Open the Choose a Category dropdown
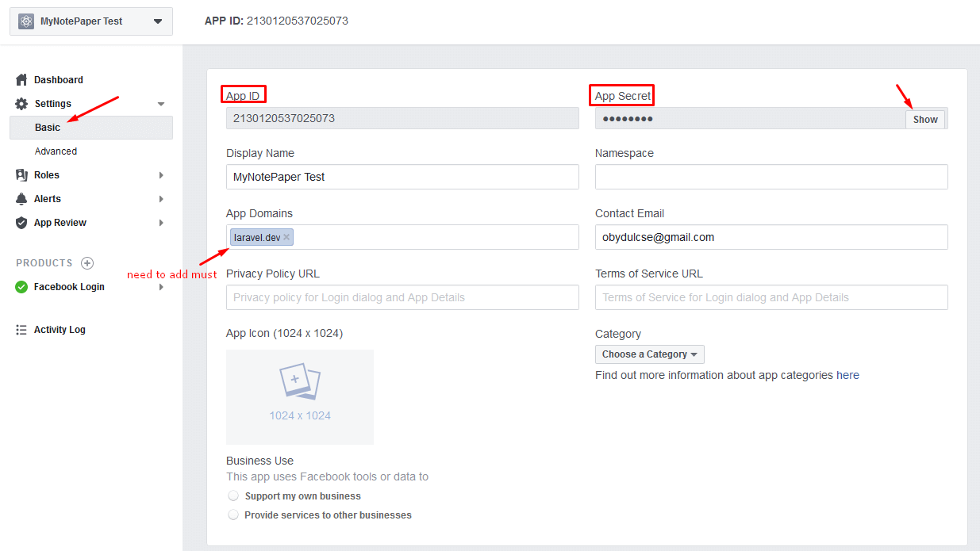 (650, 354)
